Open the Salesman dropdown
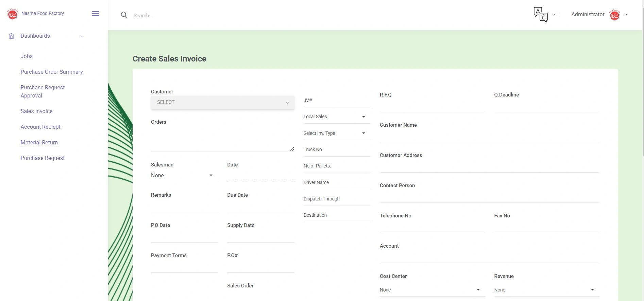The height and width of the screenshot is (301, 644). coord(184,175)
